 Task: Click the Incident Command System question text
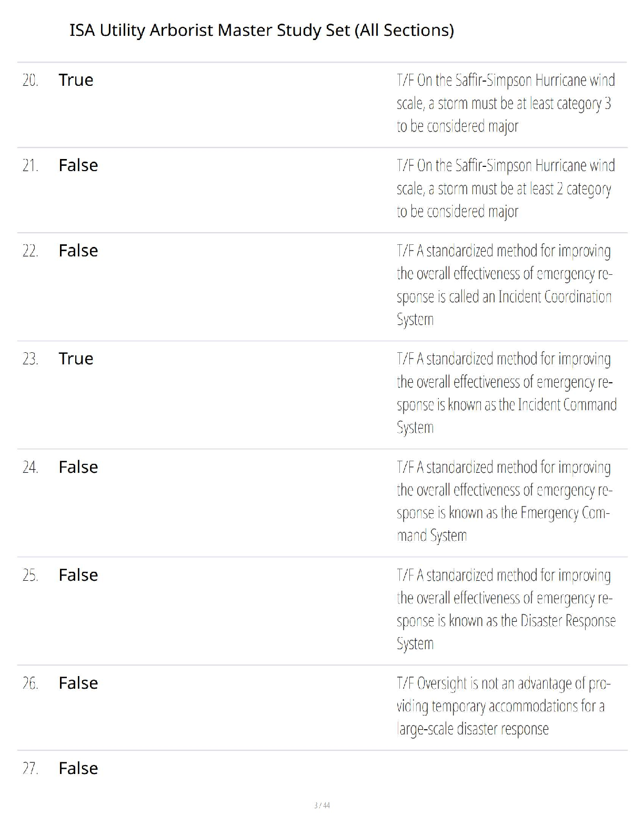click(x=506, y=393)
